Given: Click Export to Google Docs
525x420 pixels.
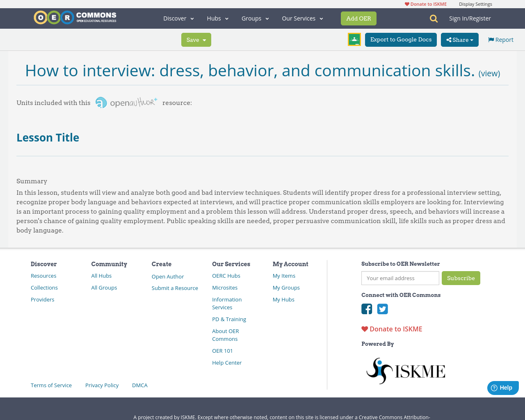Looking at the screenshot, I should click(401, 39).
